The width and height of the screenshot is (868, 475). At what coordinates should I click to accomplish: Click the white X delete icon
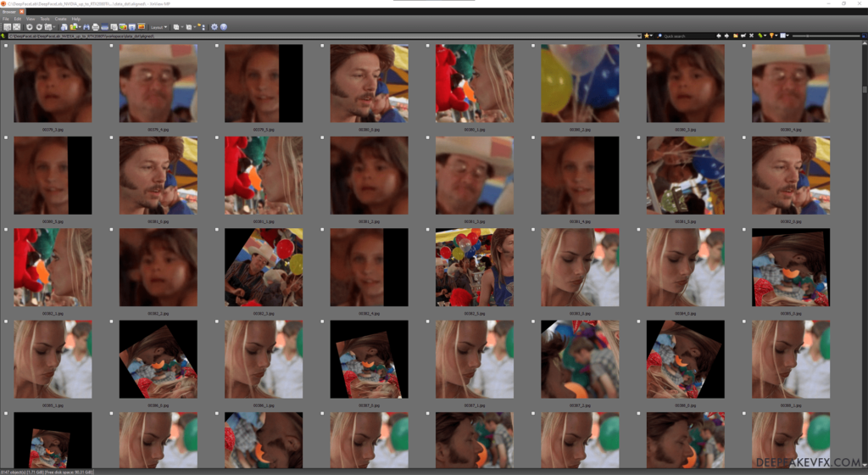pyautogui.click(x=751, y=36)
